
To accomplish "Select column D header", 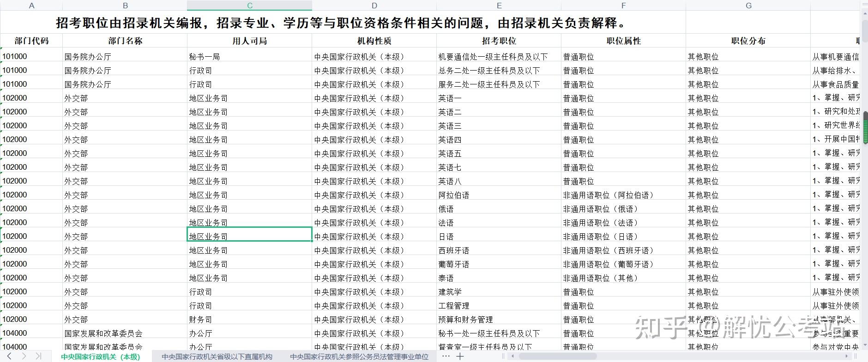I will point(374,6).
